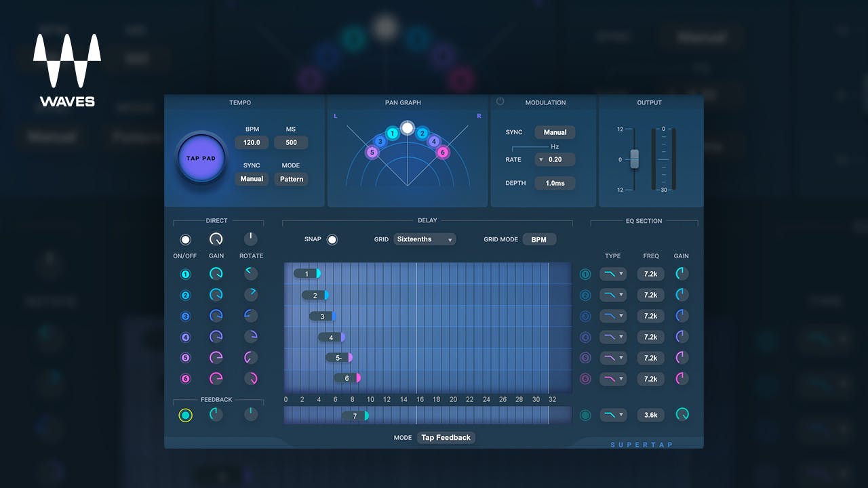868x488 pixels.
Task: Enable EQ for tap 3
Action: [585, 317]
